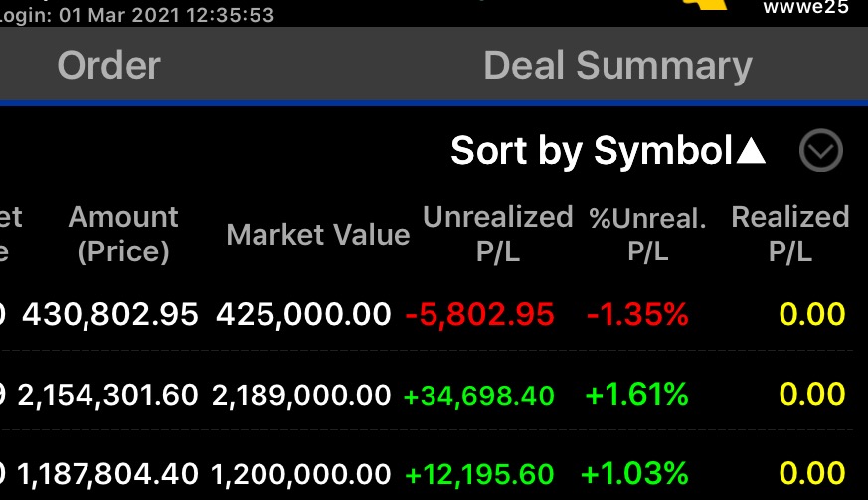The height and width of the screenshot is (500, 868).
Task: Click the -1.35% unrealized percentage
Action: point(637,315)
